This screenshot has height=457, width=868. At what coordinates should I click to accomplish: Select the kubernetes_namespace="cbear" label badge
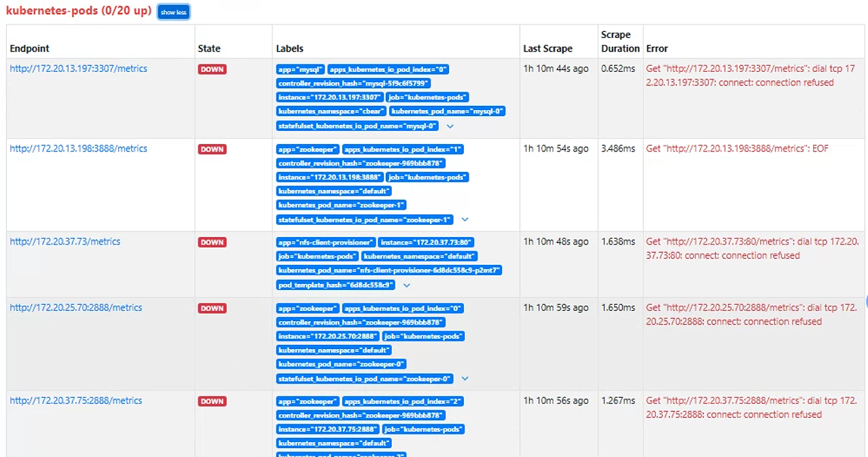pos(331,111)
